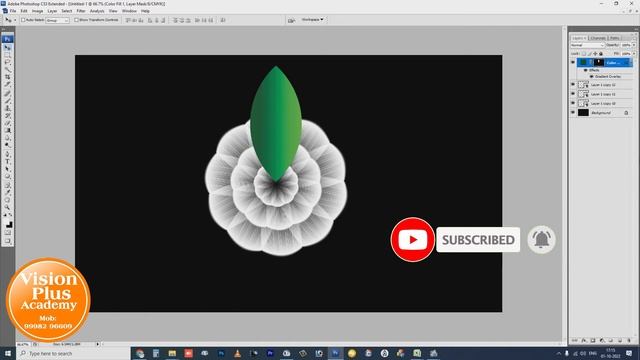Viewport: 640px width, 360px height.
Task: Click the foreground and background color swatches
Action: [x=8, y=224]
